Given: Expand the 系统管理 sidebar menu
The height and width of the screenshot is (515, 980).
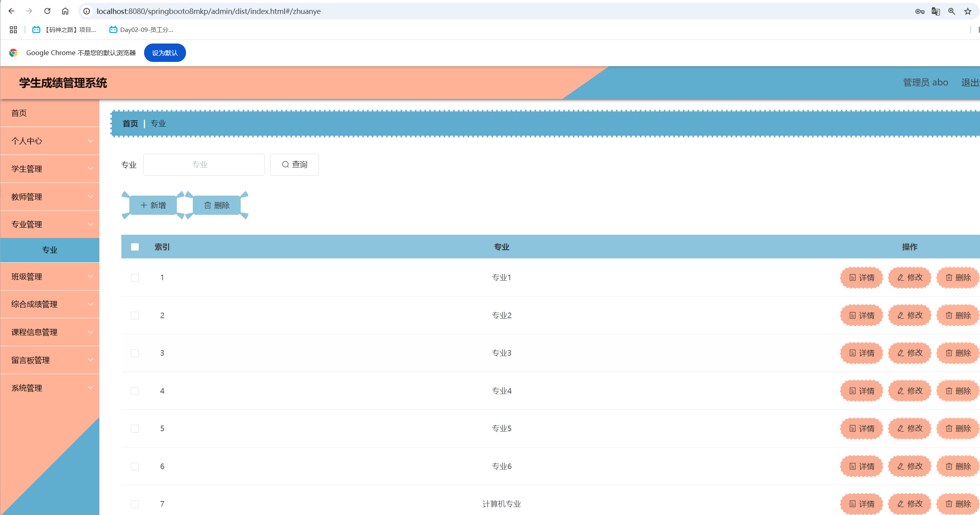Looking at the screenshot, I should (x=50, y=388).
